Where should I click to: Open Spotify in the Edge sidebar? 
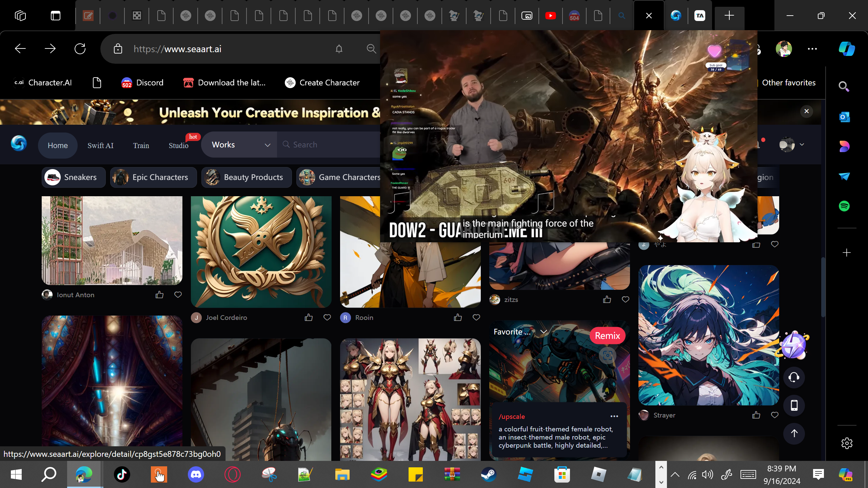[x=844, y=206]
